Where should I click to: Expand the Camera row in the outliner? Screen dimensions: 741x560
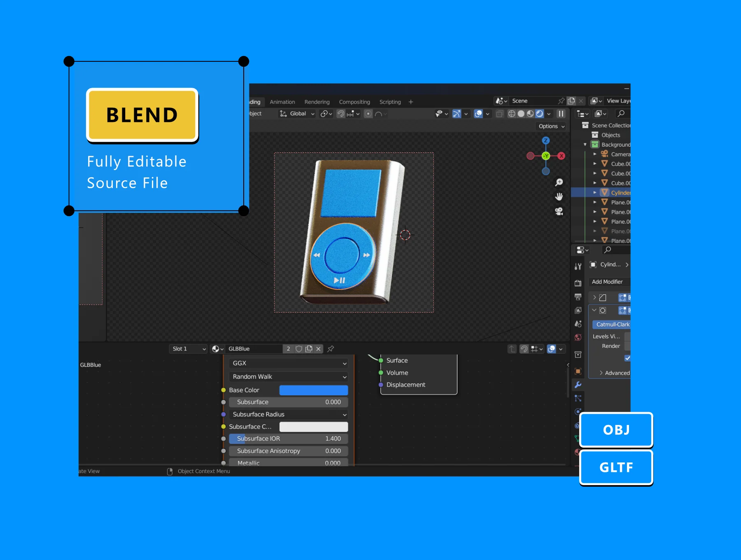(x=594, y=154)
